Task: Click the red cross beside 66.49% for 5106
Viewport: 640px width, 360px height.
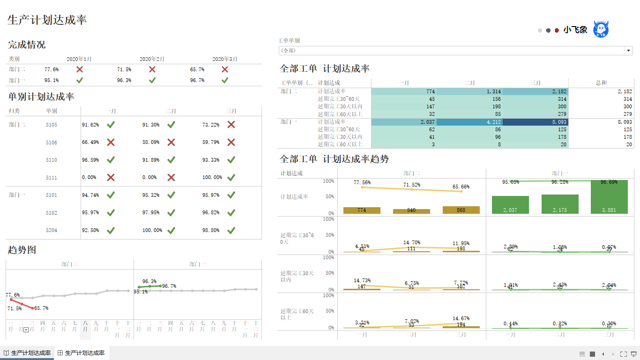Action: pos(111,142)
